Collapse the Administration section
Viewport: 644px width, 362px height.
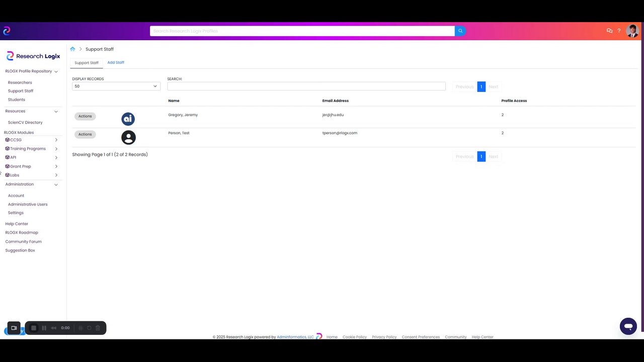point(56,185)
